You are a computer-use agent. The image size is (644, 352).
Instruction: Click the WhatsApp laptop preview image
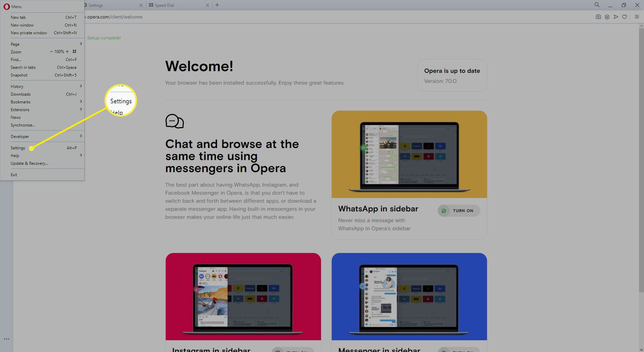409,154
